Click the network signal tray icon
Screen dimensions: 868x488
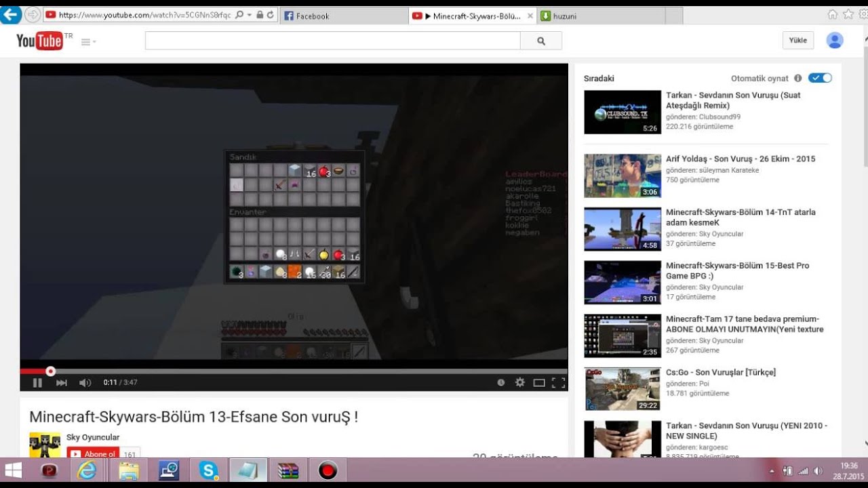[x=804, y=471]
